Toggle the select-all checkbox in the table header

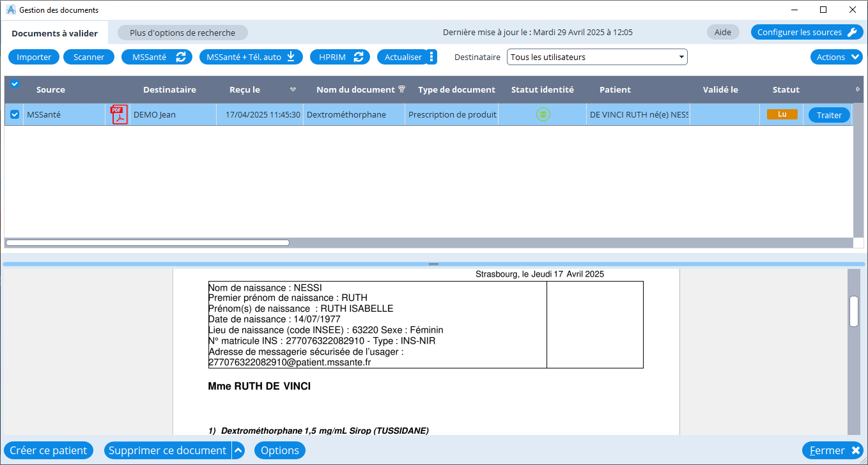pyautogui.click(x=15, y=83)
